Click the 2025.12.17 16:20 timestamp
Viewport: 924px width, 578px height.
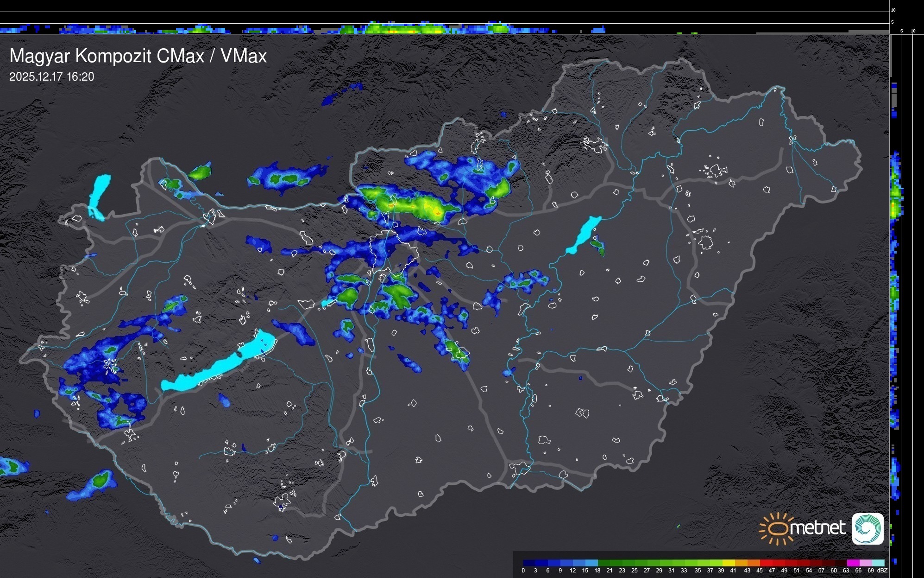tap(51, 77)
